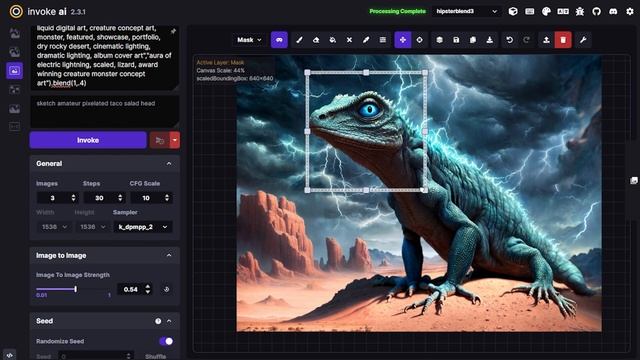This screenshot has width=640, height=360.
Task: Click the Seed number input field
Action: tap(96, 356)
